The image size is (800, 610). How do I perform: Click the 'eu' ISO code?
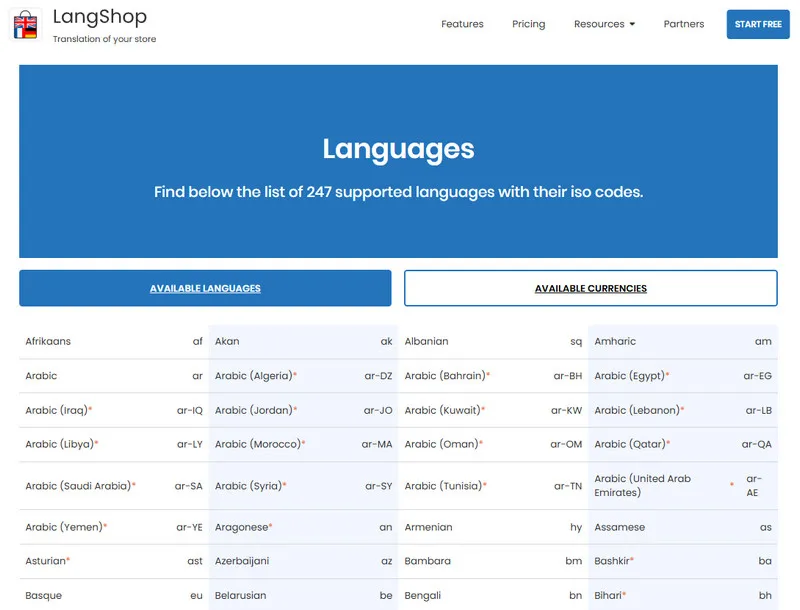196,595
